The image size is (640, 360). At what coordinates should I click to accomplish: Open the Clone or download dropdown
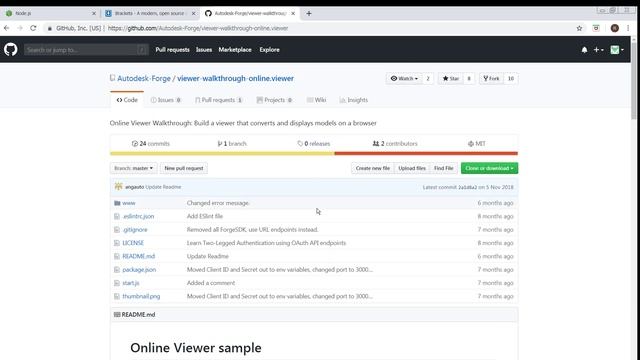(489, 168)
